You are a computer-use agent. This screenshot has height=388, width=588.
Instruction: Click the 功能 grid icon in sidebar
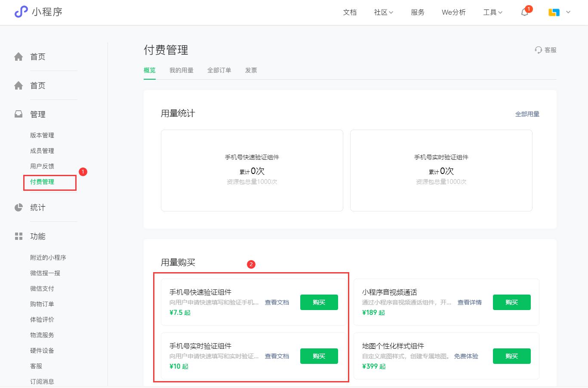(x=18, y=236)
